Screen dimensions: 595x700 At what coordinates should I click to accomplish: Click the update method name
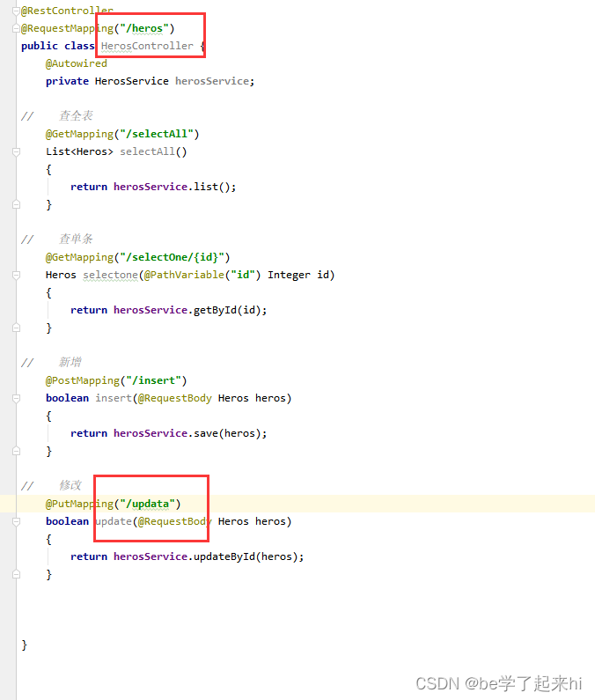114,521
